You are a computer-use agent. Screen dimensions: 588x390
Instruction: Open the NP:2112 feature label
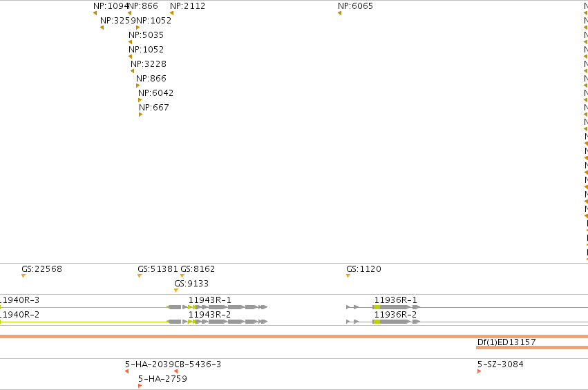pyautogui.click(x=187, y=6)
